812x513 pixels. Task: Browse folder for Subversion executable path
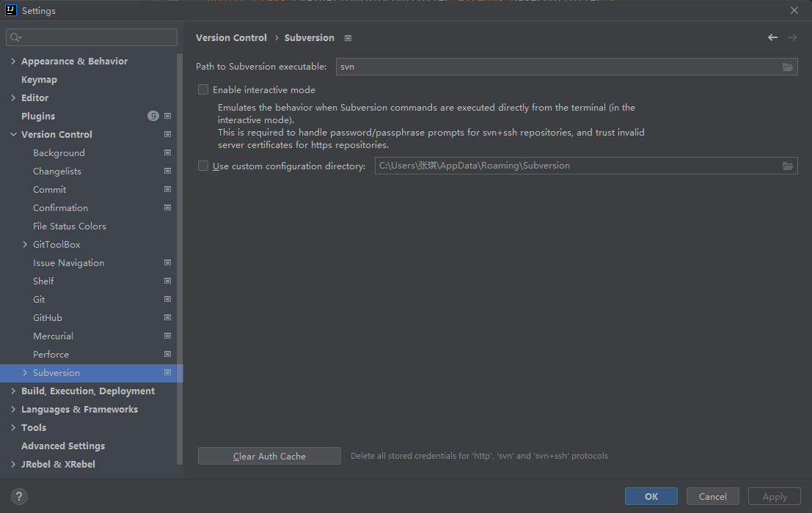click(x=788, y=67)
